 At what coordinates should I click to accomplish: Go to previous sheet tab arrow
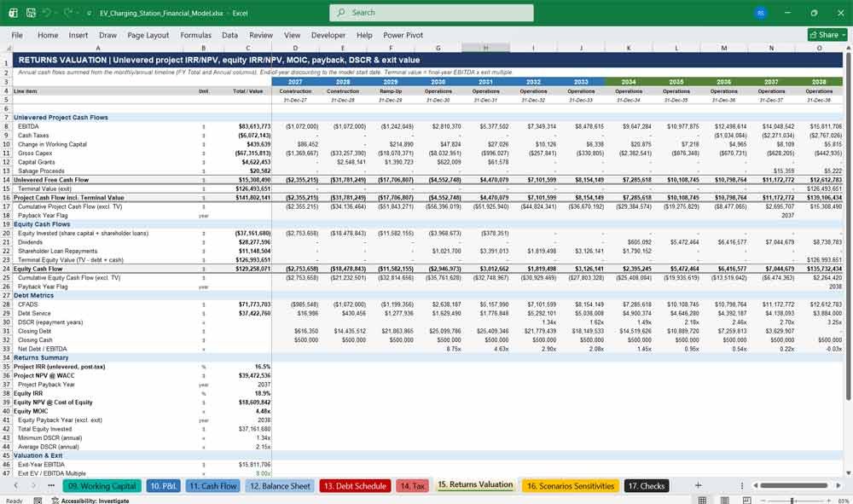[x=15, y=485]
